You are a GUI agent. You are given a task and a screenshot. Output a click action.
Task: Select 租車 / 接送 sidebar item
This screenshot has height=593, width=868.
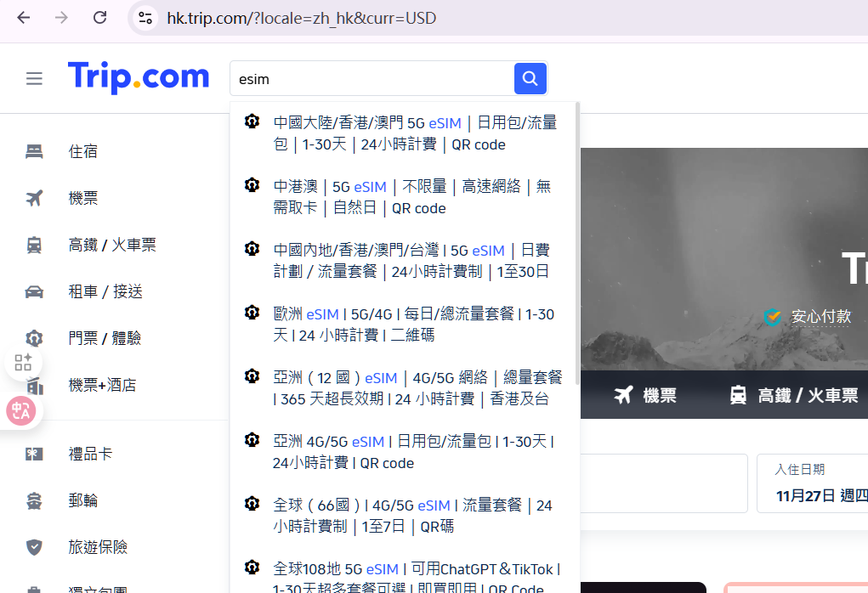pos(105,291)
